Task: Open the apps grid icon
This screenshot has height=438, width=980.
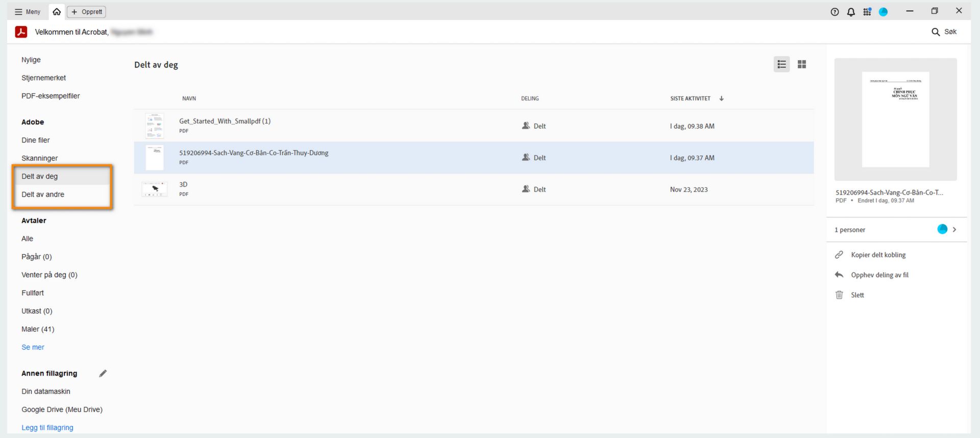Action: 867,12
